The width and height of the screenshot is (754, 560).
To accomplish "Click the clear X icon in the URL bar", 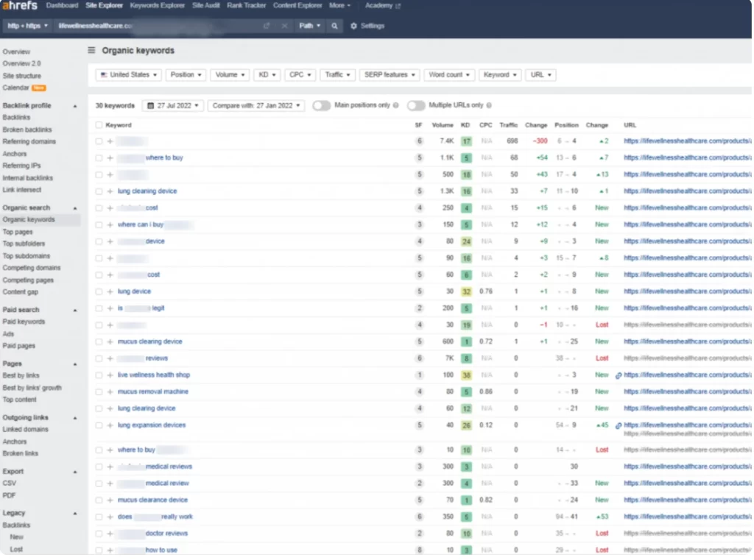I will point(285,26).
